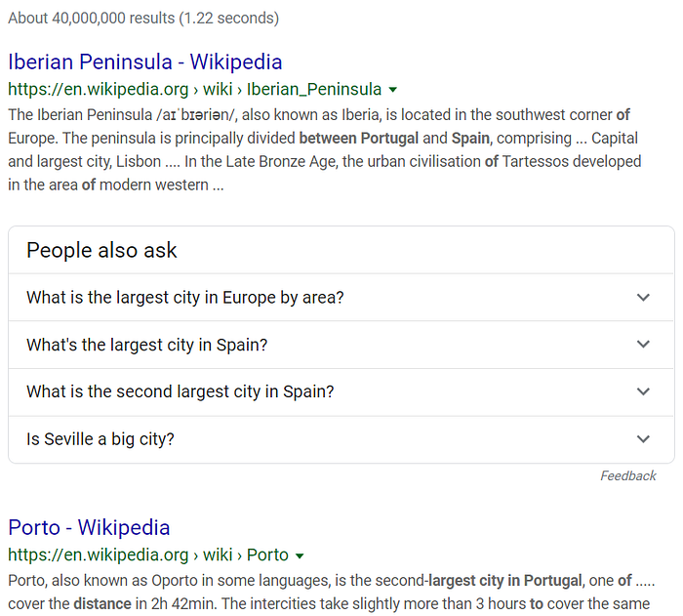Expand 'What is the second largest city in Spain?'
The image size is (683, 616).
341,391
